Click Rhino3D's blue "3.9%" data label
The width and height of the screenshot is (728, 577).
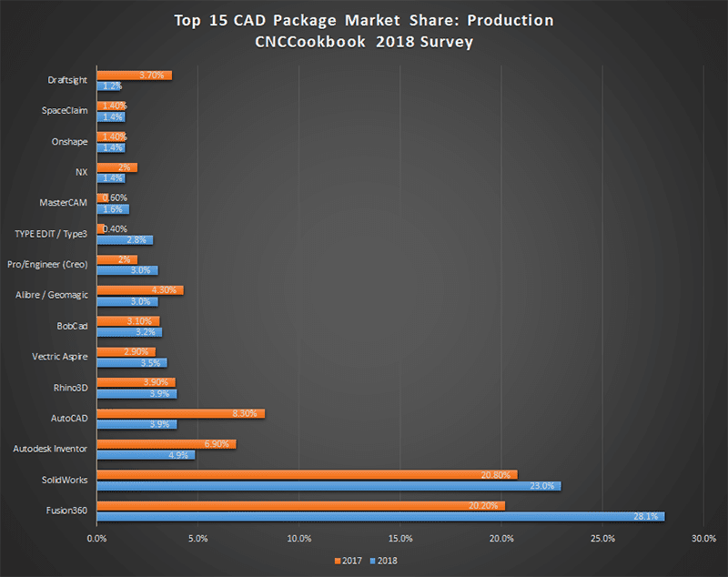[159, 394]
